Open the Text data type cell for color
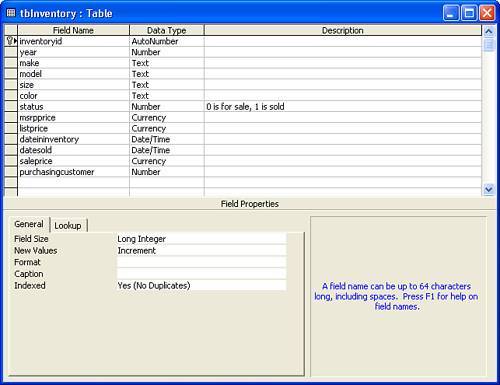The height and width of the screenshot is (385, 500). [x=167, y=96]
